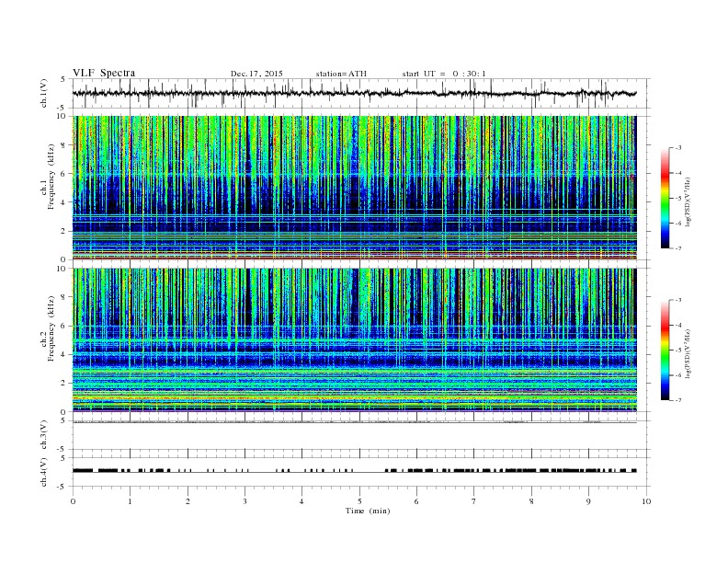Click the 'VLF Spectra' title text
728x563 pixels.
coord(104,73)
